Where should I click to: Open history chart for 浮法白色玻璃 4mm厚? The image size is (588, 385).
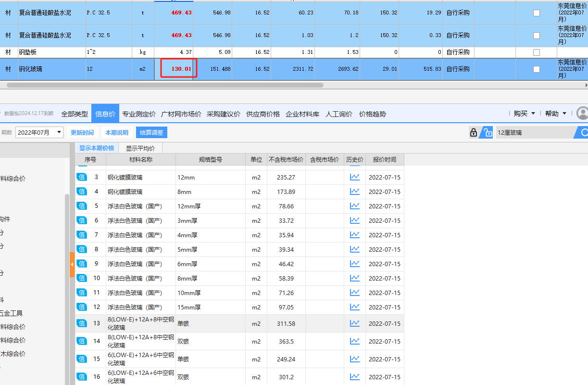coord(355,235)
